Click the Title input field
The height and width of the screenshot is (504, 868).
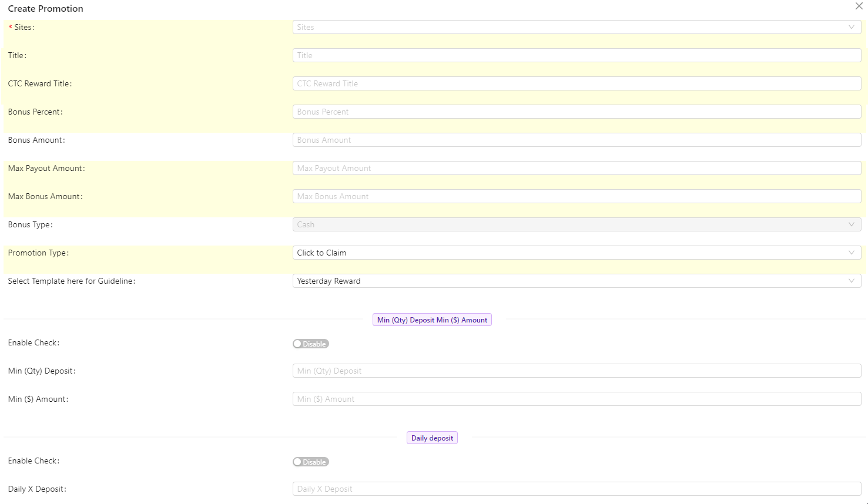tap(576, 55)
